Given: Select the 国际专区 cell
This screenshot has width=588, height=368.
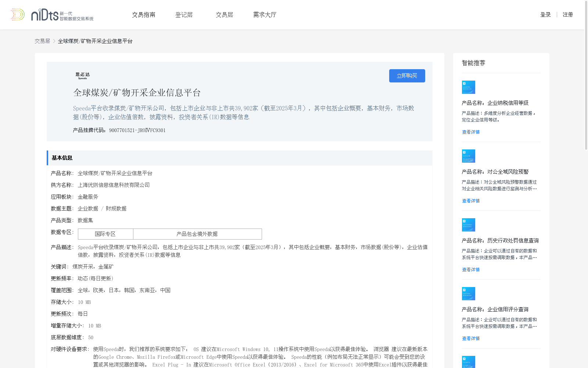Looking at the screenshot, I should tap(105, 234).
